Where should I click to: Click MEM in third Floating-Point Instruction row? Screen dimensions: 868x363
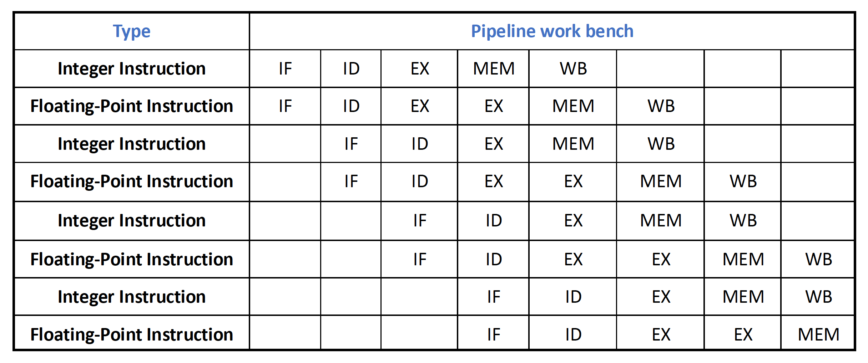[x=743, y=259]
